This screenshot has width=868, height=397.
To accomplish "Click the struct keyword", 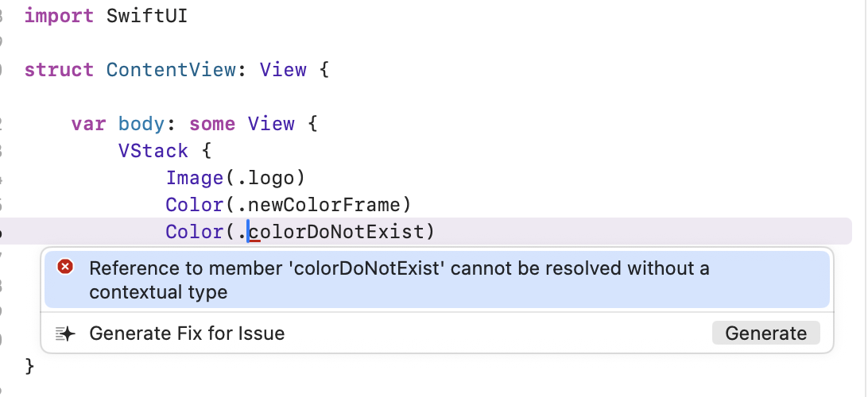I will (60, 70).
